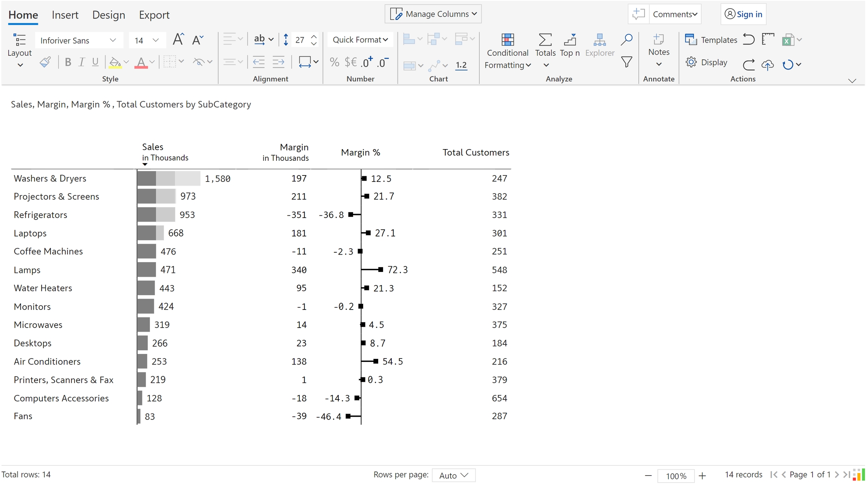Toggle italic formatting

pyautogui.click(x=81, y=62)
